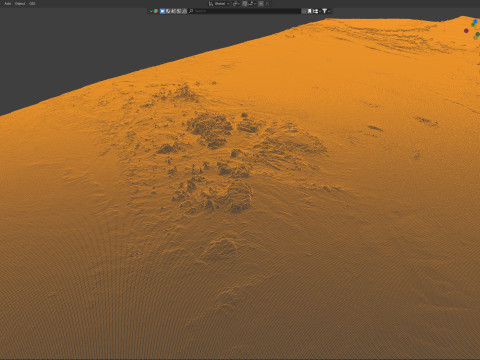Toggle proportional editing
Screen dimensions: 480x360
[261, 4]
